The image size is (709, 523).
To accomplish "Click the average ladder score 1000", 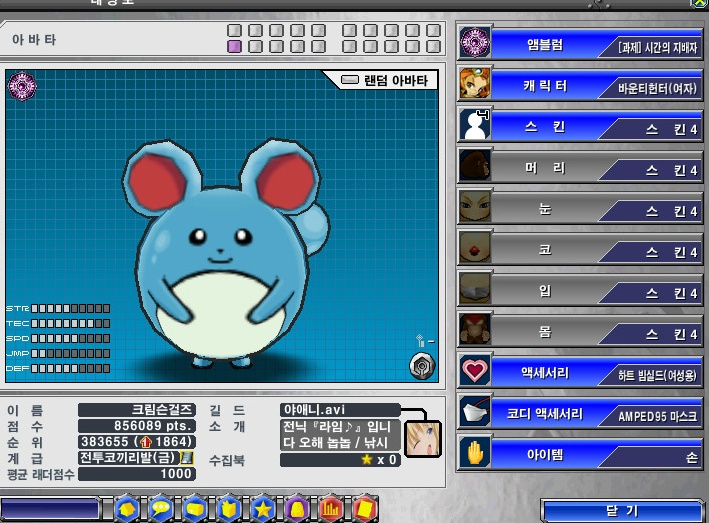I will pos(137,474).
